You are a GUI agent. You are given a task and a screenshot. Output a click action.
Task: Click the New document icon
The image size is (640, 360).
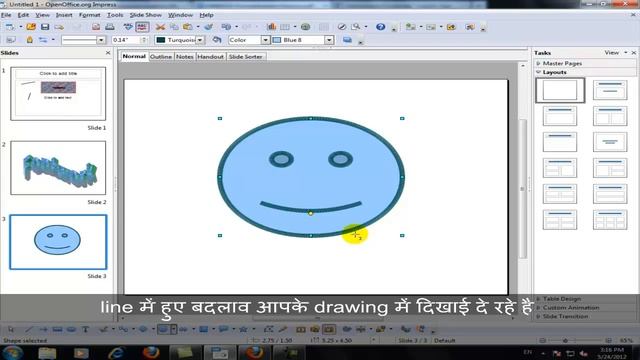[9, 27]
